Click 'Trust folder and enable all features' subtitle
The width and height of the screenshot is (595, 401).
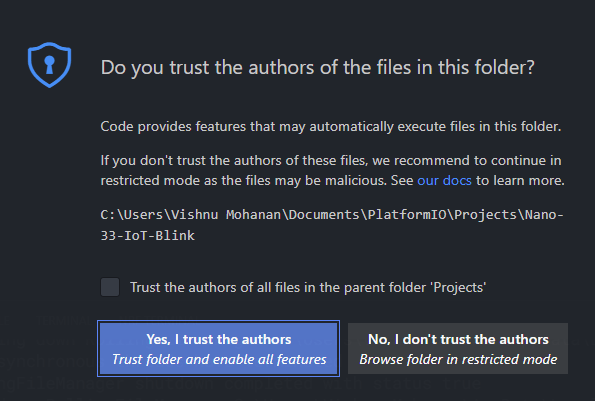point(219,359)
